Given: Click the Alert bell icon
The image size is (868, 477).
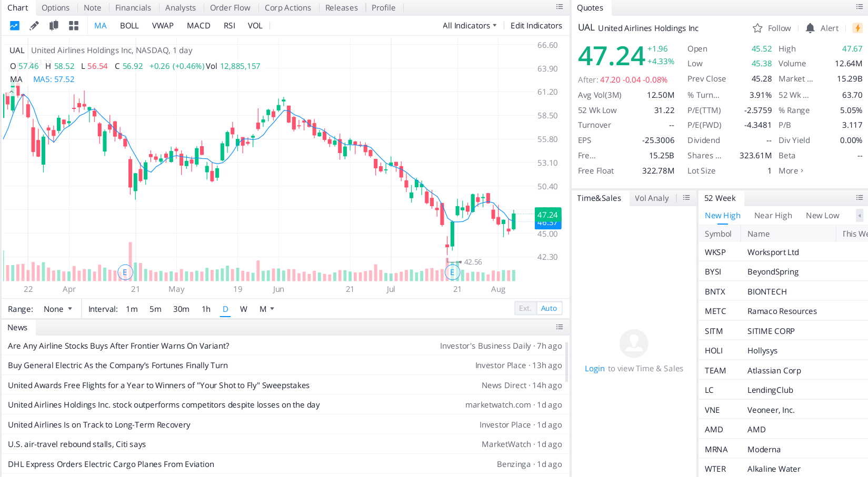Looking at the screenshot, I should [x=810, y=28].
